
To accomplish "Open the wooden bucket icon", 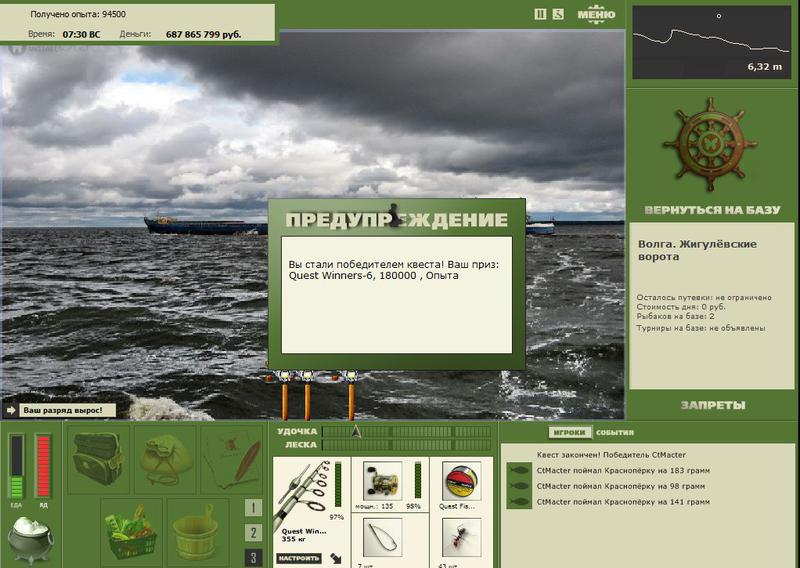I will pyautogui.click(x=197, y=532).
